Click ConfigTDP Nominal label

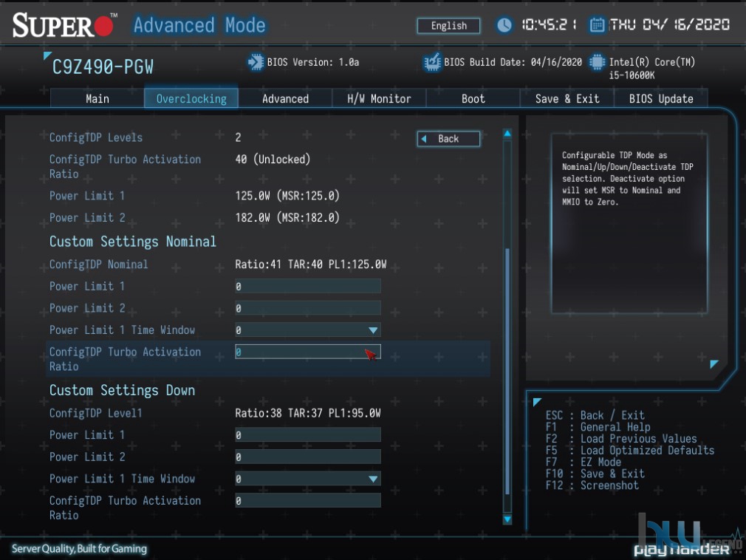coord(98,264)
